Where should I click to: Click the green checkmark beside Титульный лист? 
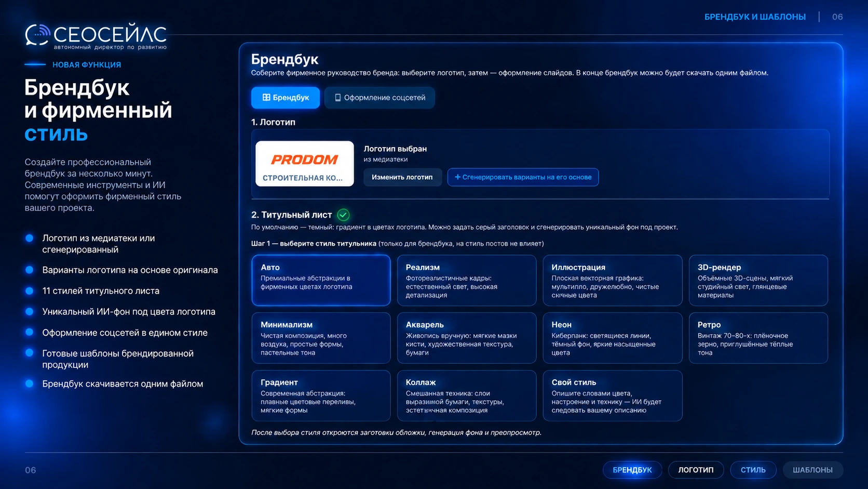tap(343, 215)
